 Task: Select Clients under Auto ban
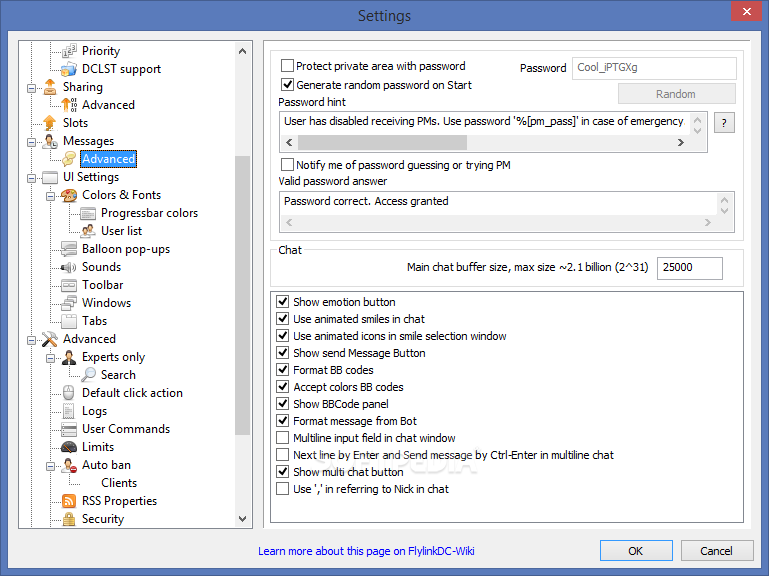[119, 483]
